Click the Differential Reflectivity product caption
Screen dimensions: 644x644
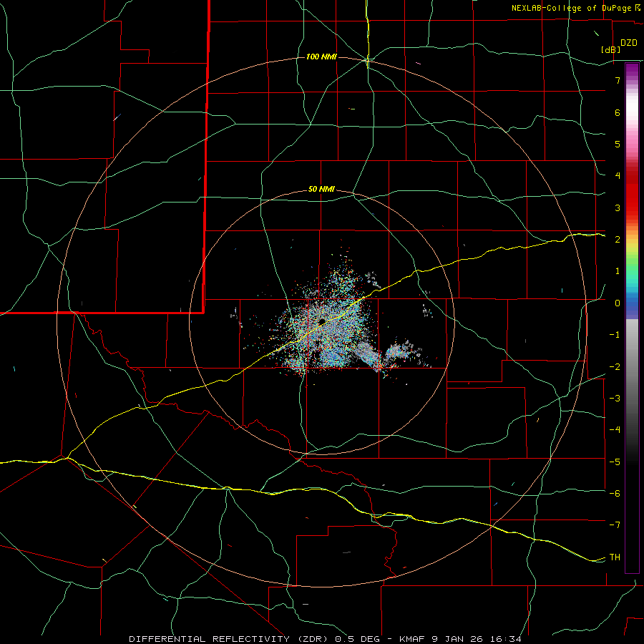click(326, 639)
